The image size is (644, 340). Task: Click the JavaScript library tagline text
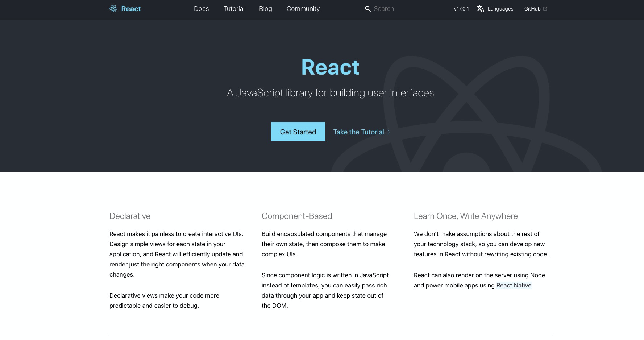[x=331, y=93]
